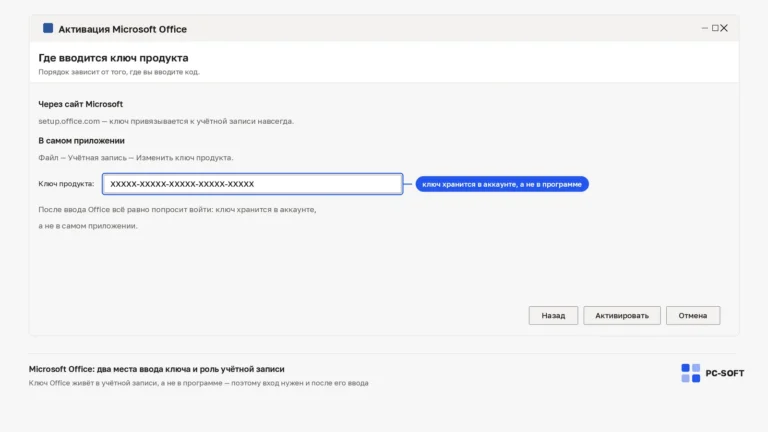Click the note starting После ввода Office
Viewport: 768px width, 432px height.
coord(177,217)
